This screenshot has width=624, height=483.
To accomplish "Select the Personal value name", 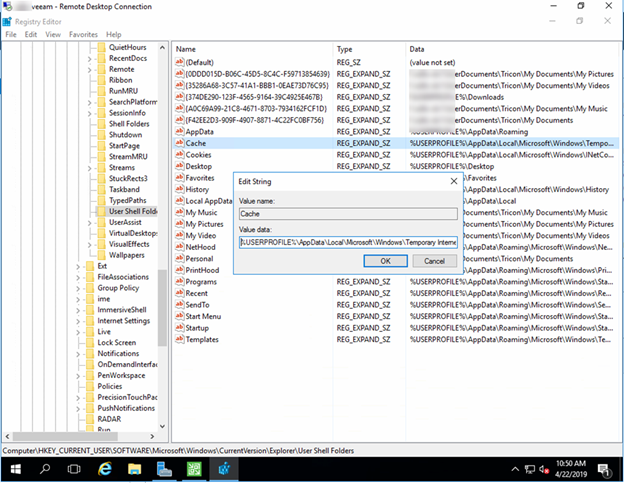I will point(199,259).
